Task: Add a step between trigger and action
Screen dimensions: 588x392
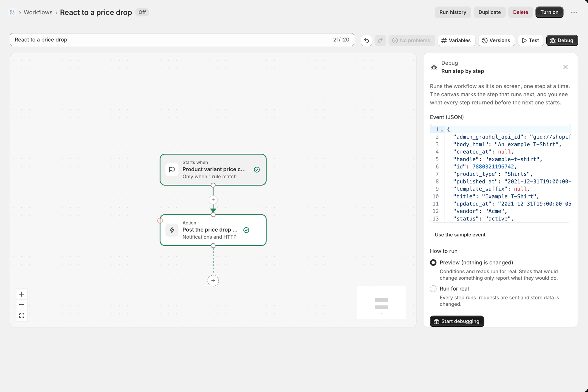Action: [213, 200]
